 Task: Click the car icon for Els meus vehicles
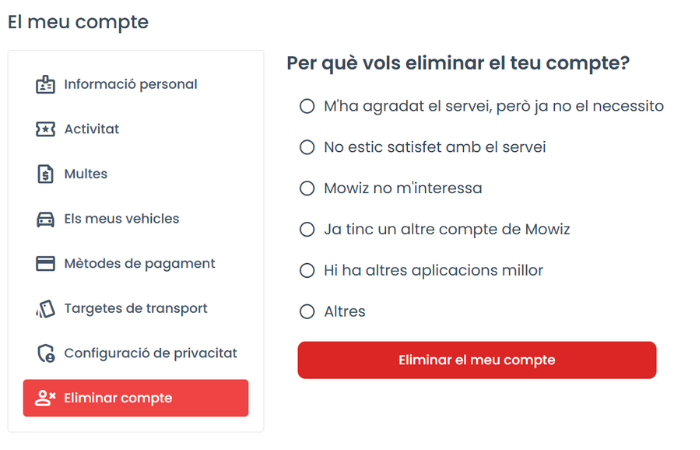click(45, 219)
